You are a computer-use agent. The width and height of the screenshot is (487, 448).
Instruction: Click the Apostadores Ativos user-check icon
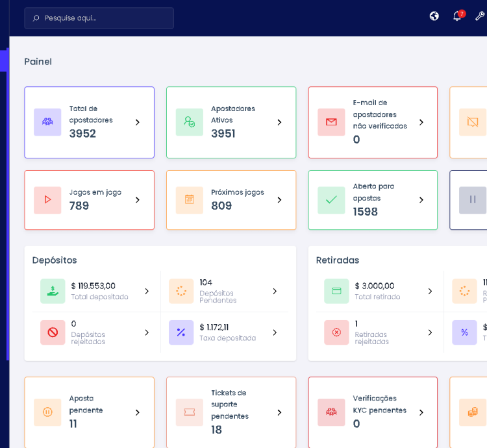point(189,122)
